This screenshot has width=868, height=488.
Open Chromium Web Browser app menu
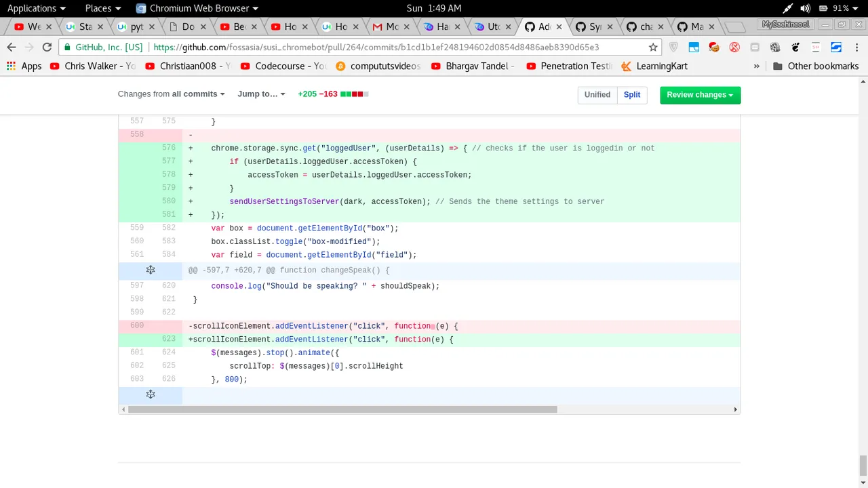(197, 8)
